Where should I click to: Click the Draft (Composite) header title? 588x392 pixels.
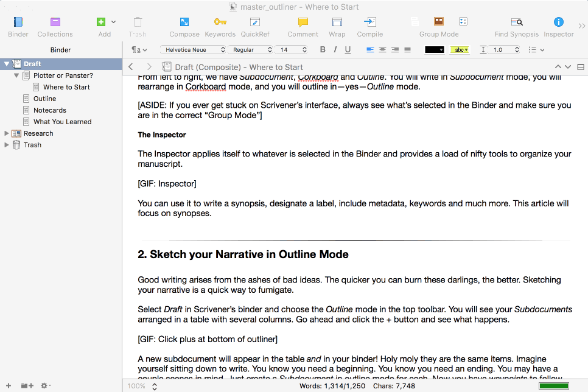tap(239, 67)
